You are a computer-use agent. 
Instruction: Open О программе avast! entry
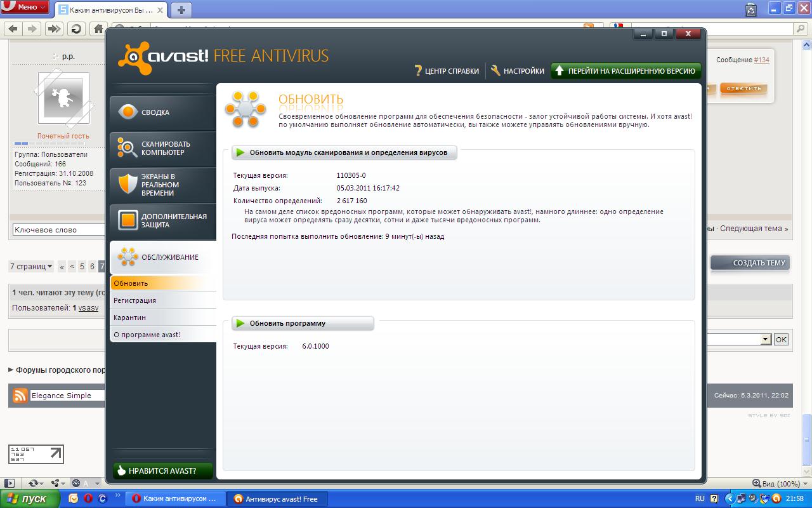[147, 335]
